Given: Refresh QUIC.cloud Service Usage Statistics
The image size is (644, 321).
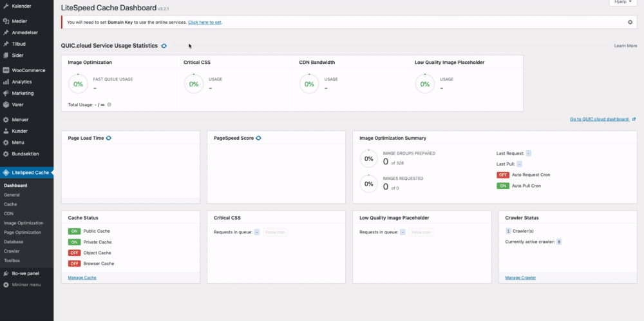Looking at the screenshot, I should 164,46.
